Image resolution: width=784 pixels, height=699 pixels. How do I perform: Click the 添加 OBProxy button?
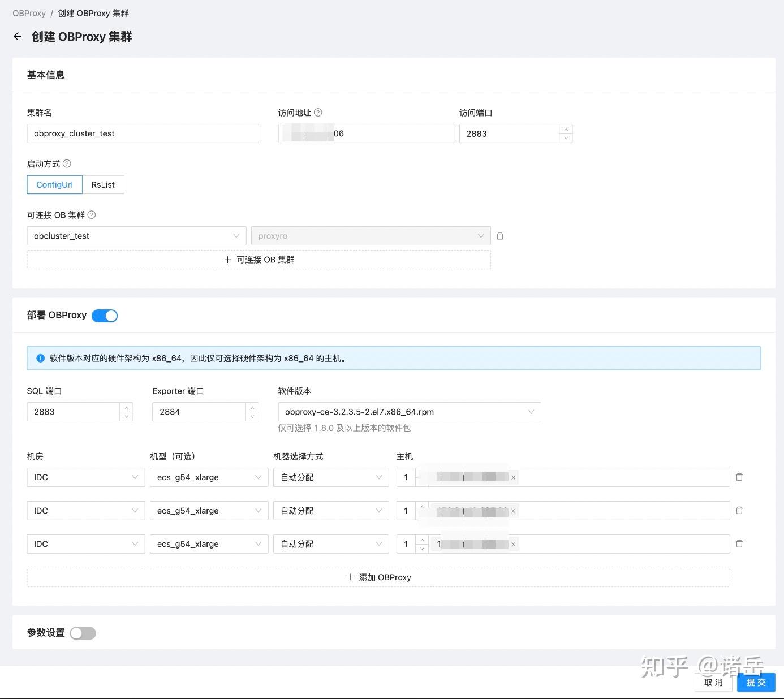(378, 577)
